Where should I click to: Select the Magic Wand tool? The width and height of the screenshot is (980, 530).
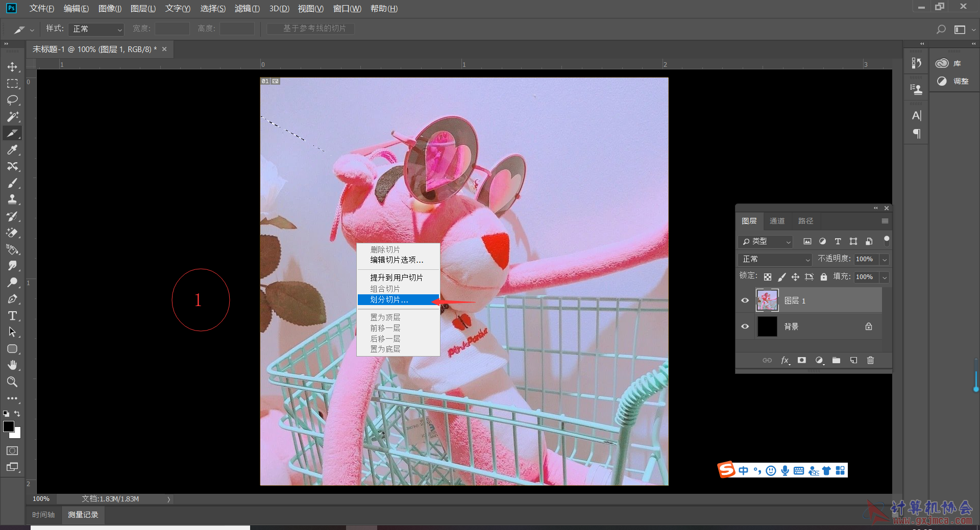pos(12,117)
